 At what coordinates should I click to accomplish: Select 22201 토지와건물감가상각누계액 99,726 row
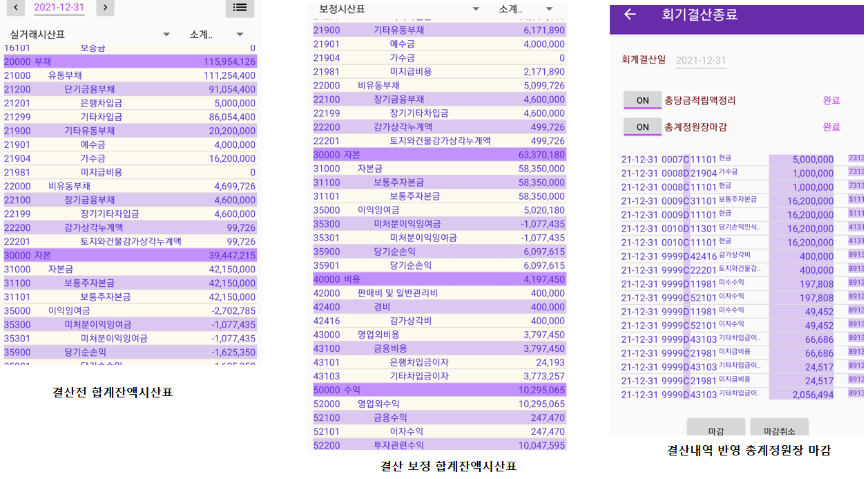point(131,241)
